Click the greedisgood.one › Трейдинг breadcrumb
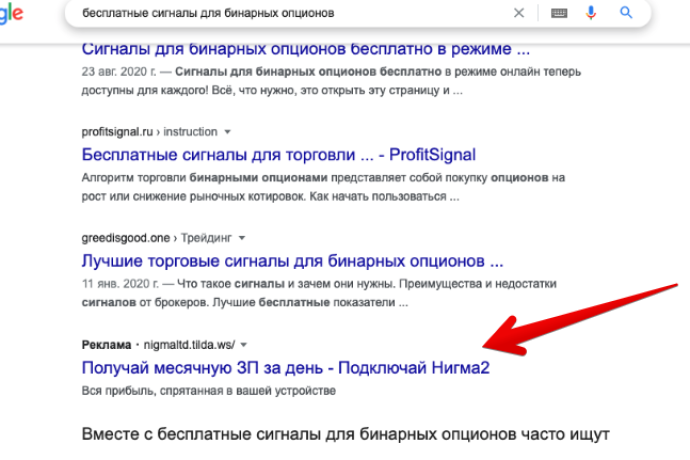The width and height of the screenshot is (690, 460). [157, 238]
